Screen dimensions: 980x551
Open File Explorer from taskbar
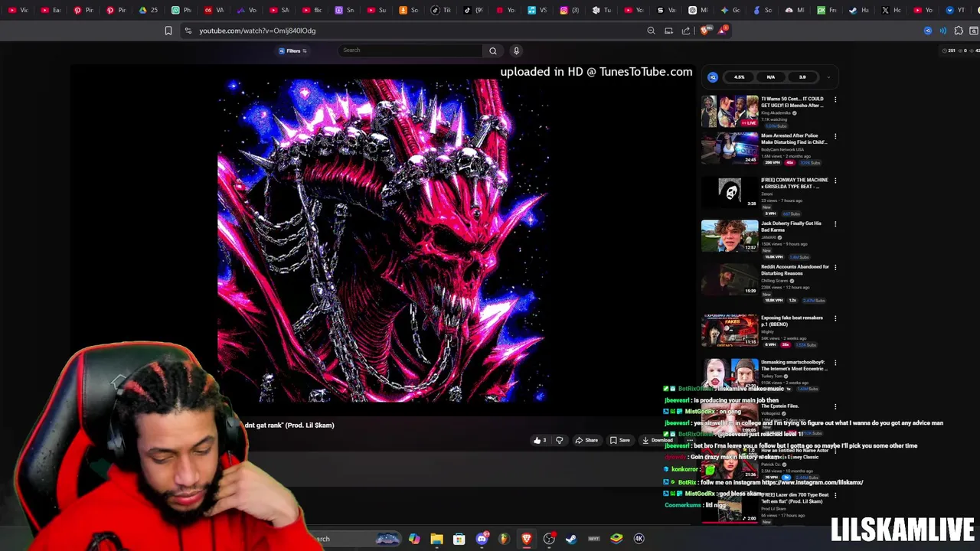[x=436, y=539]
